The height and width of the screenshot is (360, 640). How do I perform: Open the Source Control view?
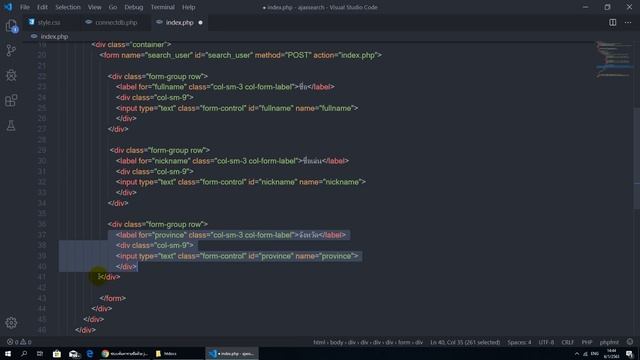(11, 51)
